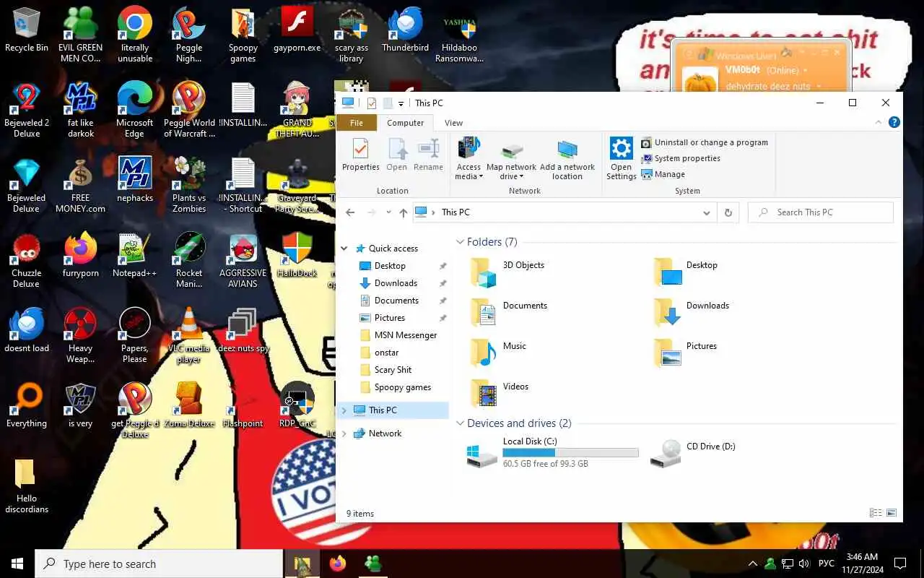Show hidden system tray icons
The width and height of the screenshot is (924, 578).
pyautogui.click(x=753, y=564)
